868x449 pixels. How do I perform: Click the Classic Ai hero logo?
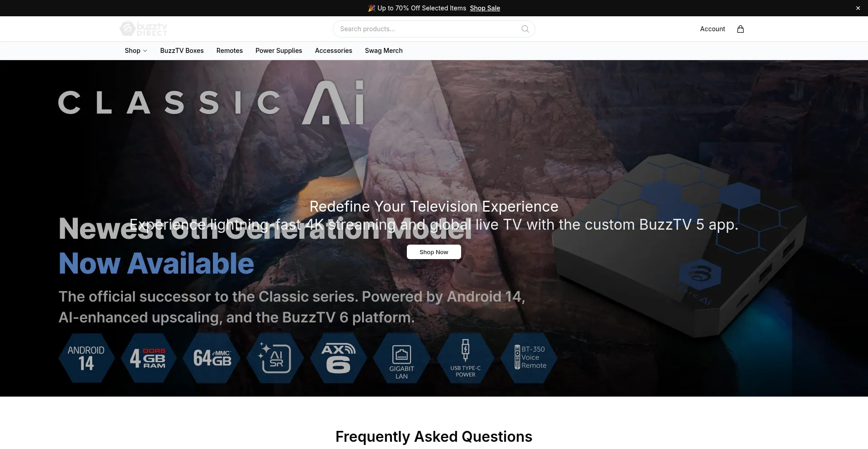coord(211,103)
